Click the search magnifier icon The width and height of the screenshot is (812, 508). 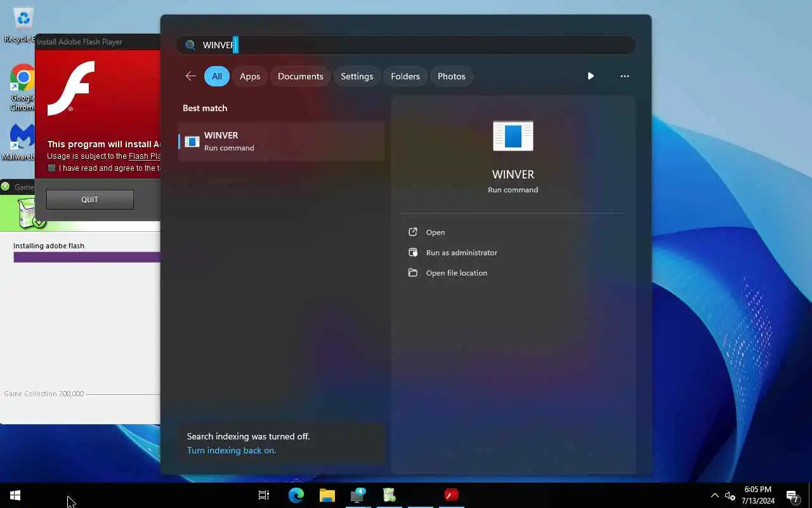tap(190, 45)
